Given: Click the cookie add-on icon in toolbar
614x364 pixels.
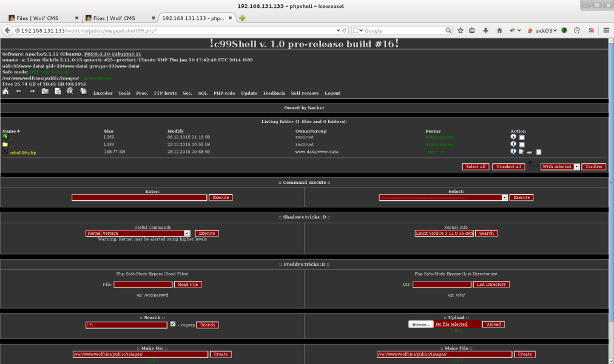Looking at the screenshot, I should (x=577, y=30).
